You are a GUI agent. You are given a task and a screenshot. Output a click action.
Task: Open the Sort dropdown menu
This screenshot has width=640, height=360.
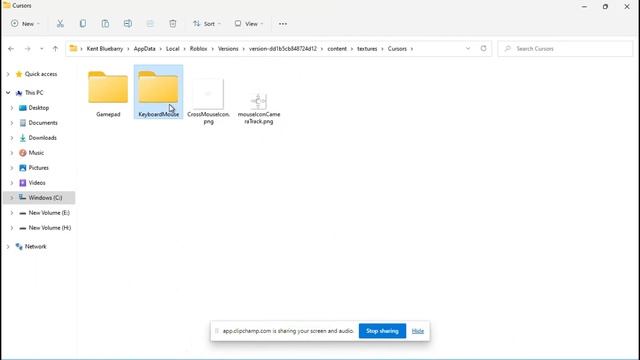coord(207,24)
